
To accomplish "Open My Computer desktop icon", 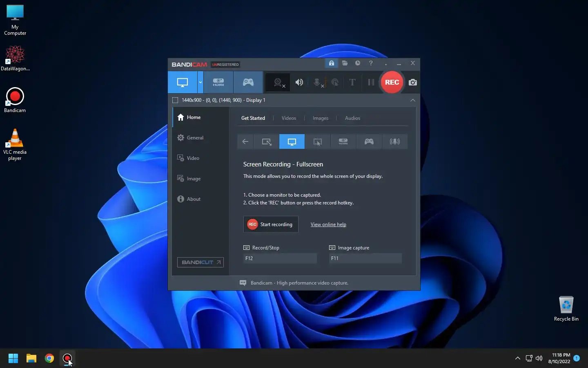I will (x=15, y=20).
